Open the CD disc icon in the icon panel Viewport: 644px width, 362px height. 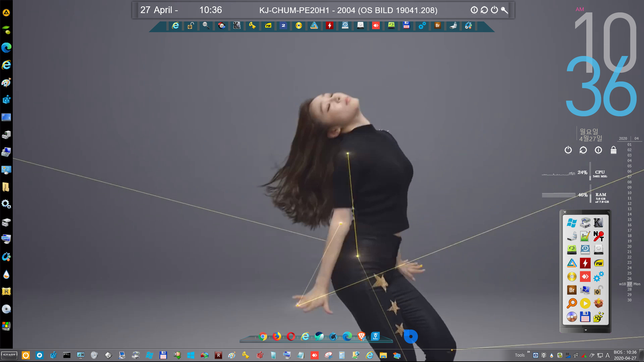click(572, 317)
